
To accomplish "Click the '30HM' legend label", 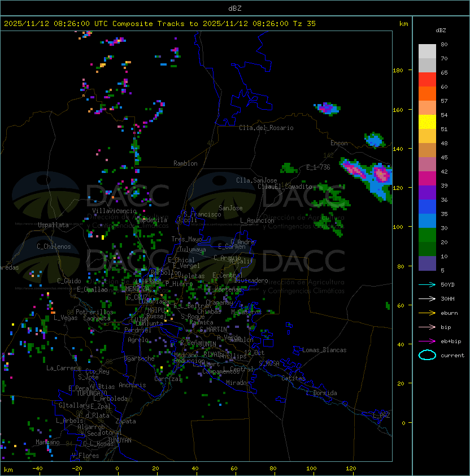I will tap(447, 298).
